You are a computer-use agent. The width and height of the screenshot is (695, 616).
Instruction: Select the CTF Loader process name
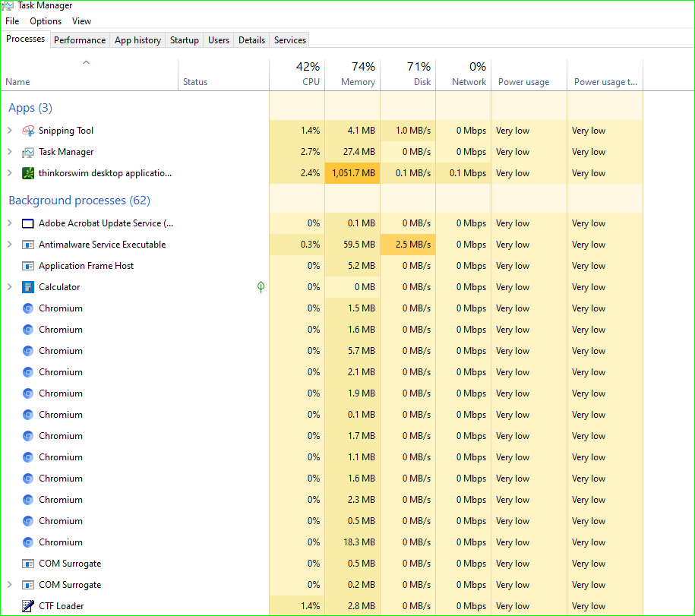pos(62,606)
